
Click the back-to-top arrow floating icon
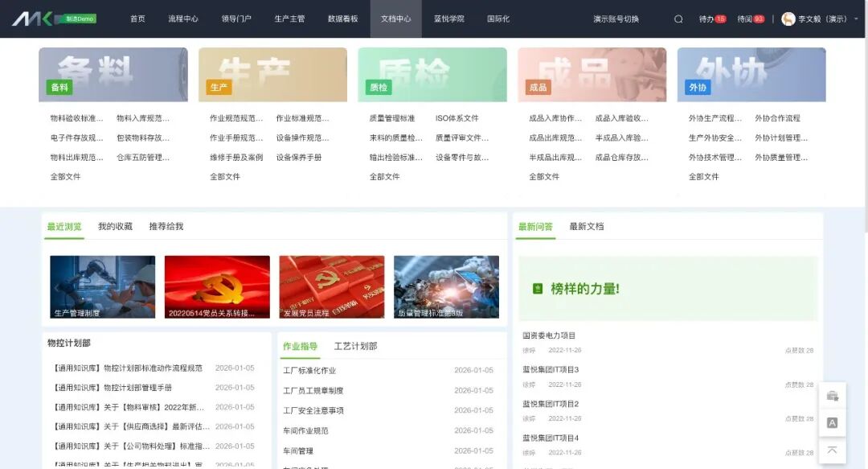click(832, 450)
